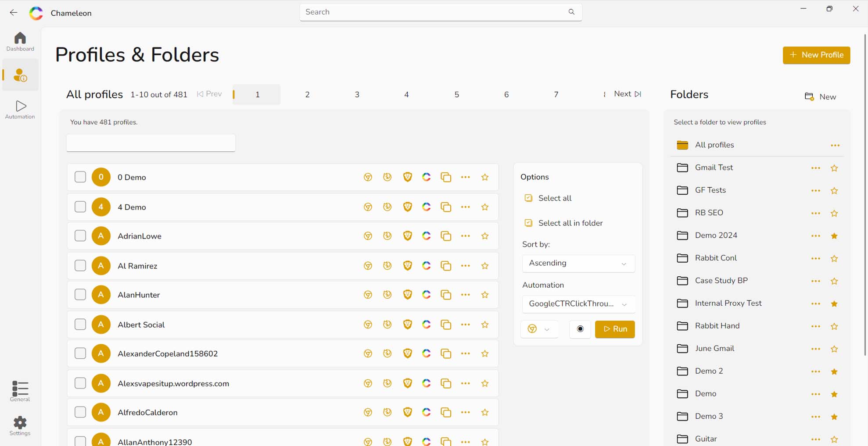Launch Al Ramirez in Chameleon browser
Image resolution: width=868 pixels, height=446 pixels.
coord(427,266)
